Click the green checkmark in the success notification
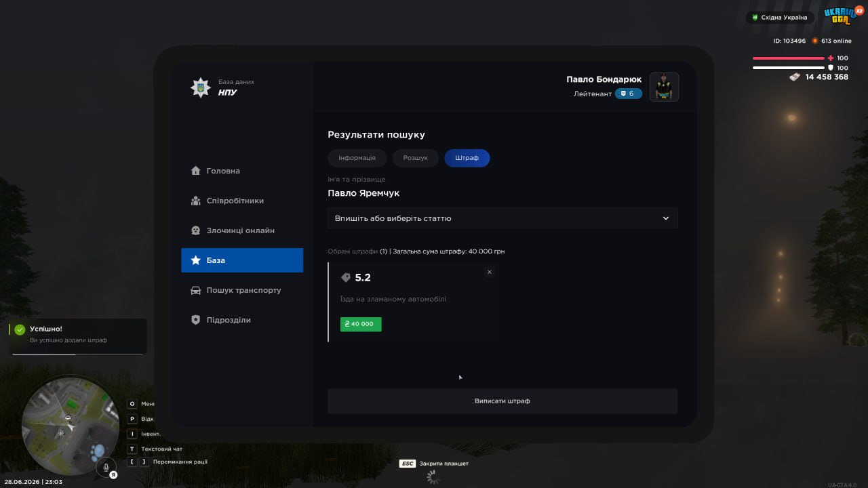The height and width of the screenshot is (488, 868). pyautogui.click(x=20, y=329)
